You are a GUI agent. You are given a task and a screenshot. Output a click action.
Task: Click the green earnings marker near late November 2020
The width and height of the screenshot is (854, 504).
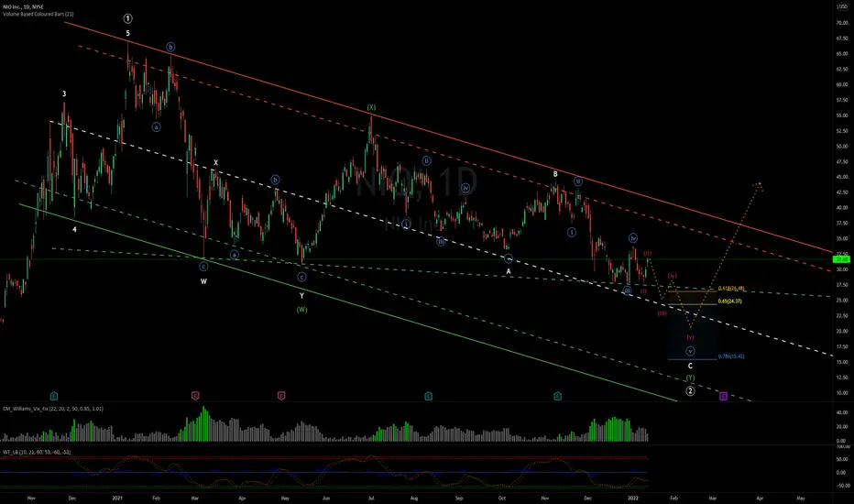tap(54, 396)
